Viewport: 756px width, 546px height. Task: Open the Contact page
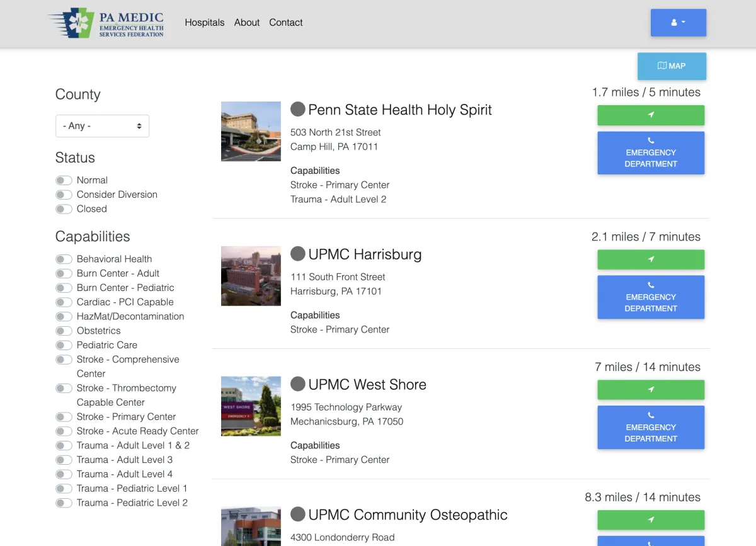286,23
